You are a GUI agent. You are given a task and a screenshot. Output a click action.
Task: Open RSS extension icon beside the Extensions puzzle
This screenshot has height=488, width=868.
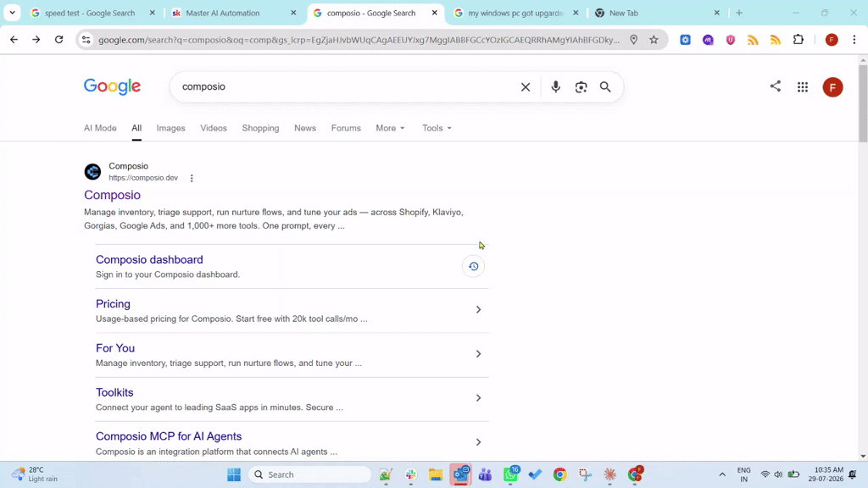[776, 39]
